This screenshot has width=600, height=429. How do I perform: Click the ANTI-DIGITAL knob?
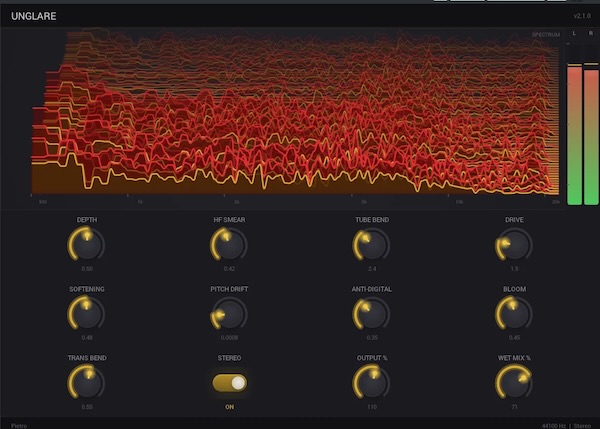tap(372, 313)
